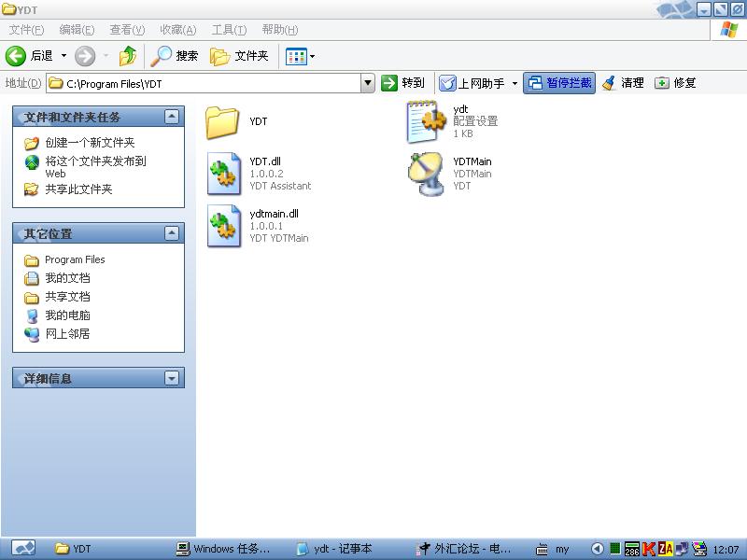Open the Back button history dropdown

tap(63, 56)
